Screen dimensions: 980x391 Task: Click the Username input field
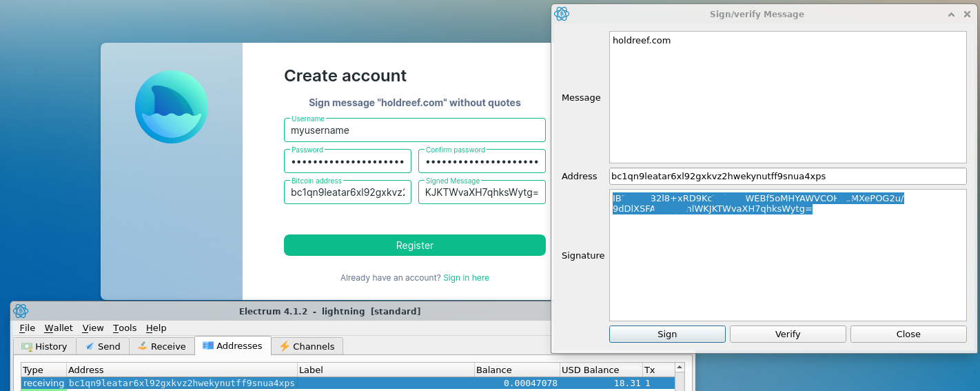[414, 130]
